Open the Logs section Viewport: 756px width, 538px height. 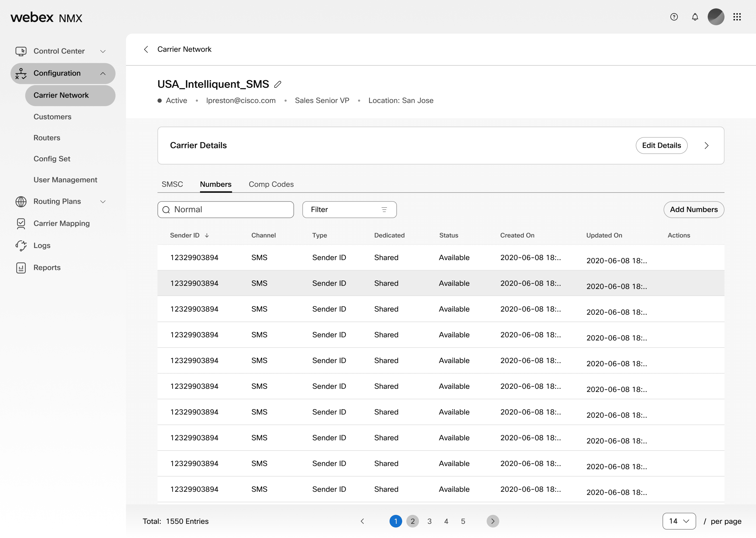[x=42, y=246]
